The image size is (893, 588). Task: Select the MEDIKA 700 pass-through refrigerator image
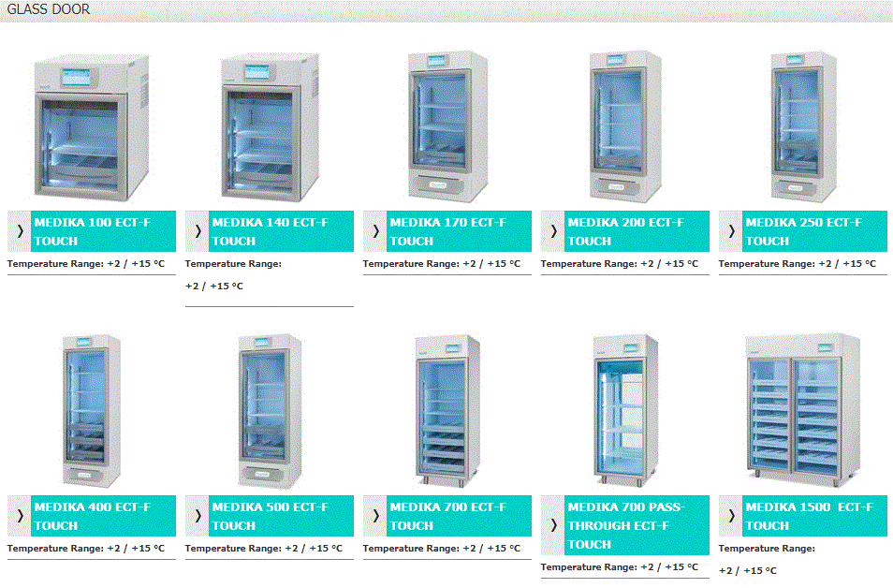tap(625, 410)
